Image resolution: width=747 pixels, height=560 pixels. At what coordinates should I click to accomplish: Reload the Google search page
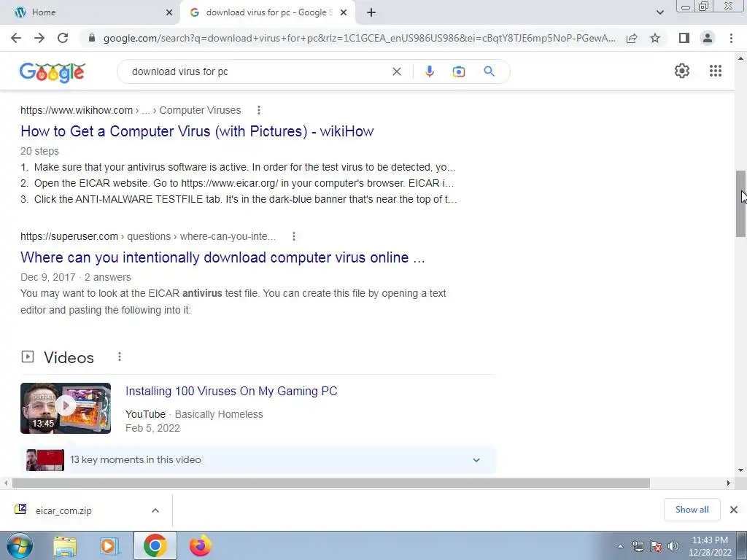click(x=63, y=38)
